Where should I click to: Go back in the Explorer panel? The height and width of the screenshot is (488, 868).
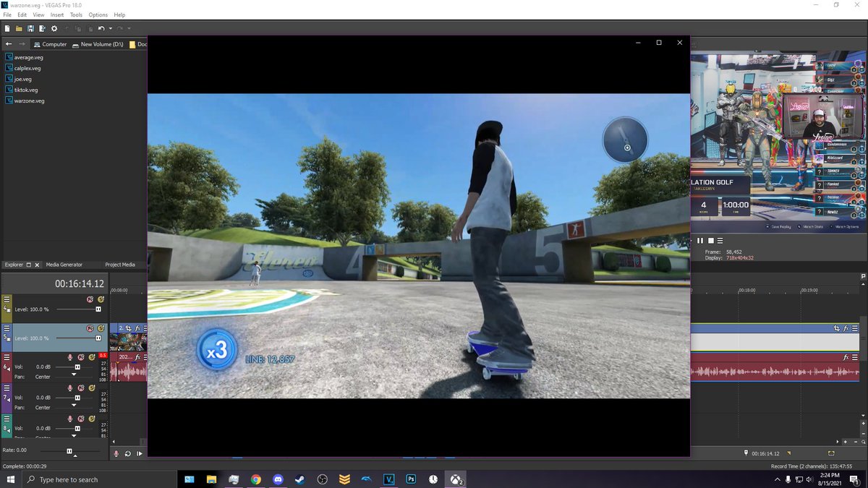(9, 44)
